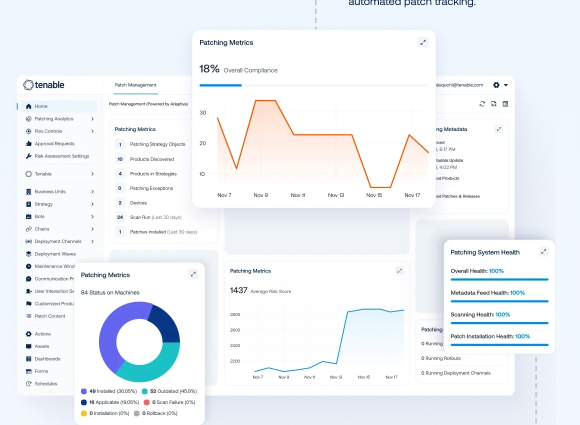Viewport: 580px width, 425px height.
Task: Click the Deployment Channels broadcast icon
Action: [28, 241]
